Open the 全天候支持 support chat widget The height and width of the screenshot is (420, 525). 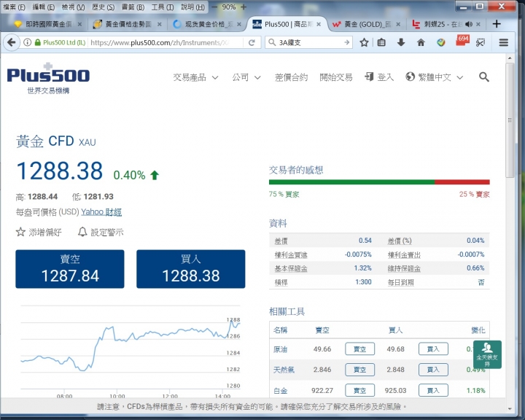pyautogui.click(x=487, y=354)
